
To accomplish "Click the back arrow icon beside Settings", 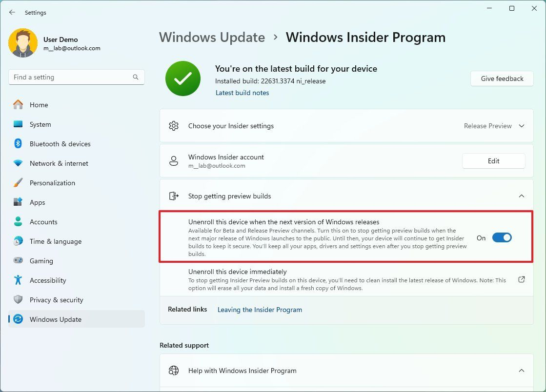I will pyautogui.click(x=12, y=12).
